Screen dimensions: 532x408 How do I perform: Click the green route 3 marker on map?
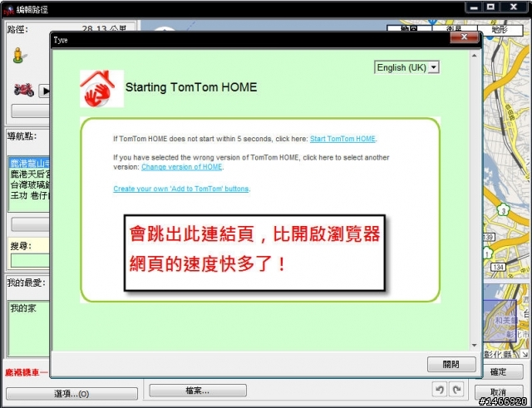pos(504,210)
